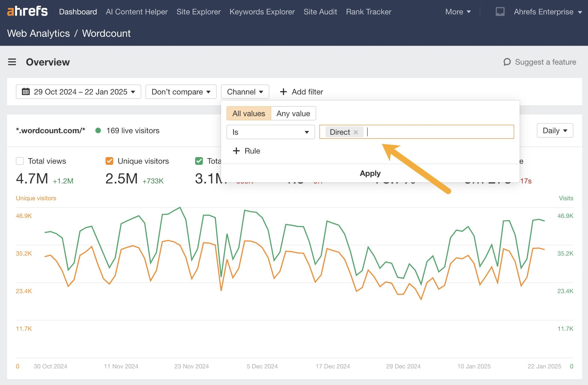Click the Ahrefs logo
Viewport: 588px width, 385px height.
tap(27, 11)
